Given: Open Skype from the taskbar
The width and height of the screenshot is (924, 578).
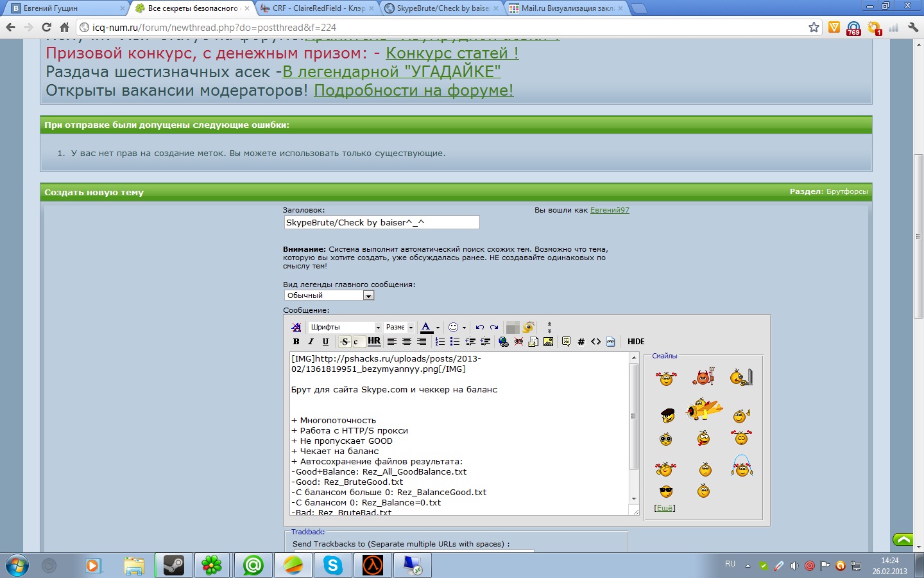Looking at the screenshot, I should pos(332,565).
